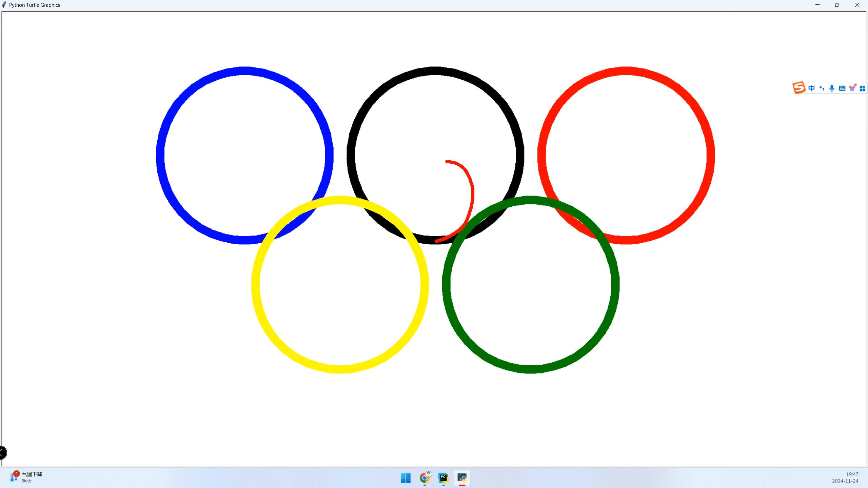Open the IME skin shirt icon

coord(852,88)
